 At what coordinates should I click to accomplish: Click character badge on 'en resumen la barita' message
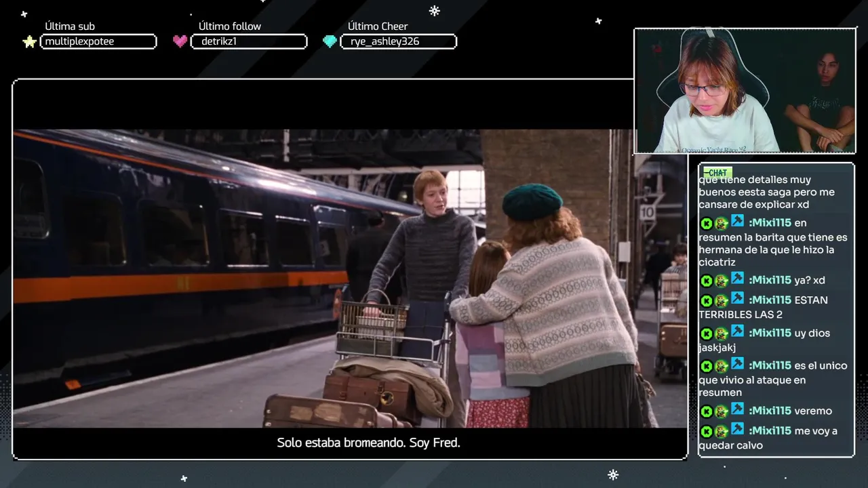click(x=722, y=224)
